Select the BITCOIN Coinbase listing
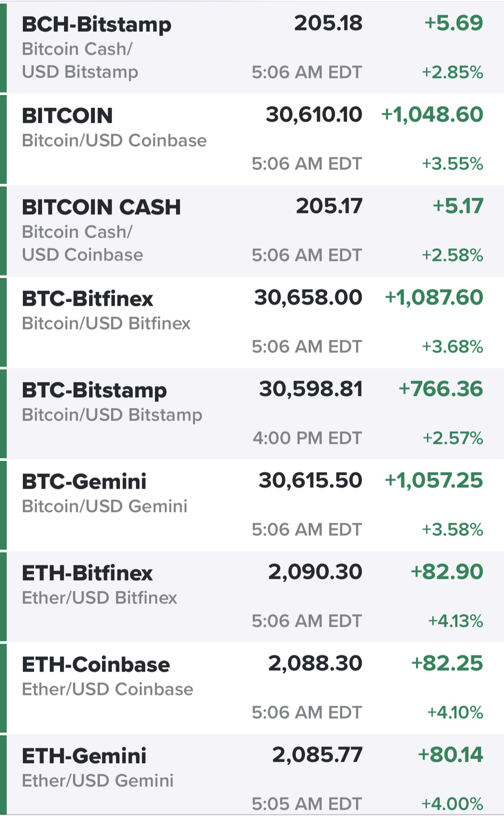Screen dimensions: 504x816 [x=252, y=139]
